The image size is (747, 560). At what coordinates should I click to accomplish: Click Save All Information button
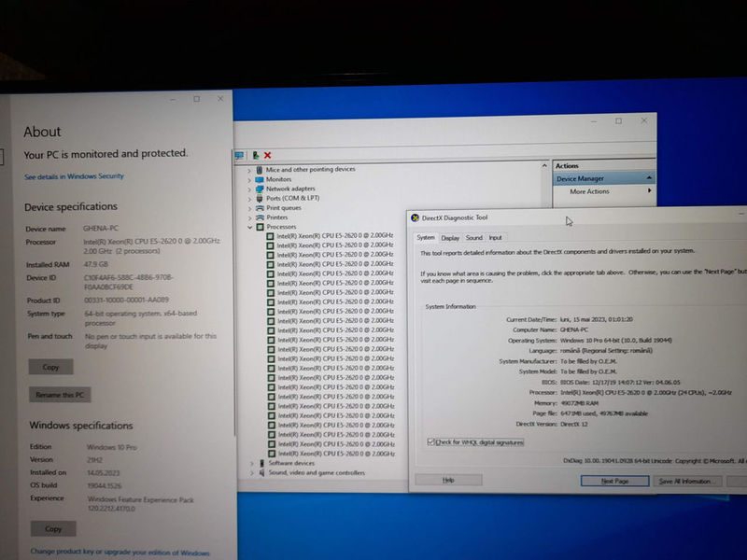click(x=686, y=482)
